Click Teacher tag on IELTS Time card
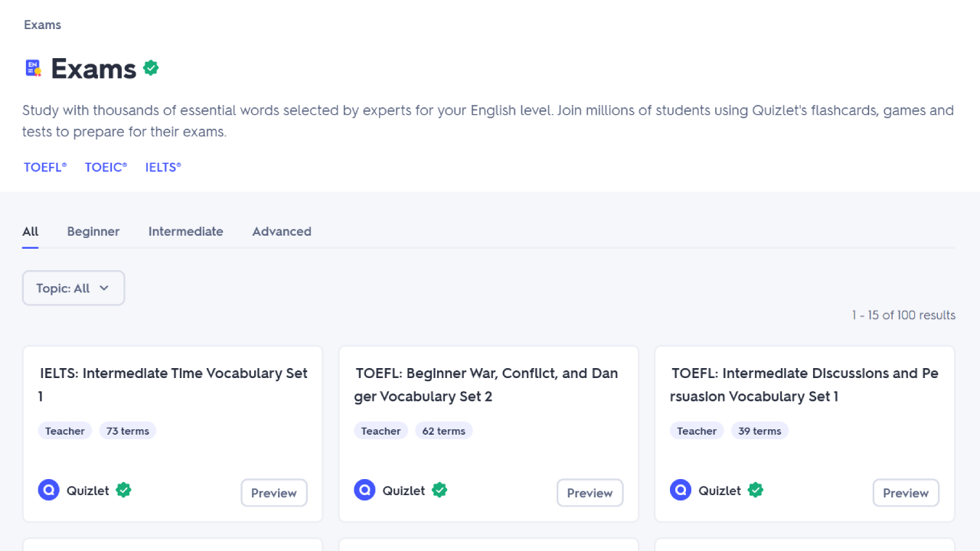The height and width of the screenshot is (551, 980). coord(65,431)
